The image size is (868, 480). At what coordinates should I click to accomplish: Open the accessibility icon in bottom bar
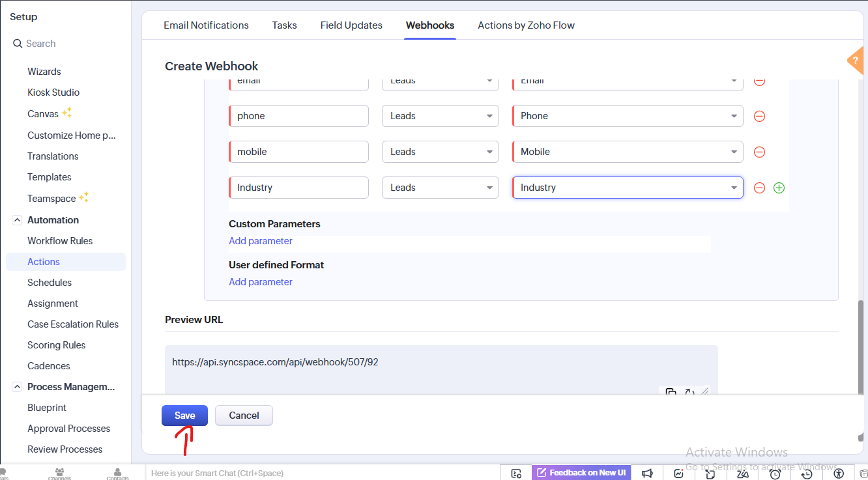tap(839, 473)
